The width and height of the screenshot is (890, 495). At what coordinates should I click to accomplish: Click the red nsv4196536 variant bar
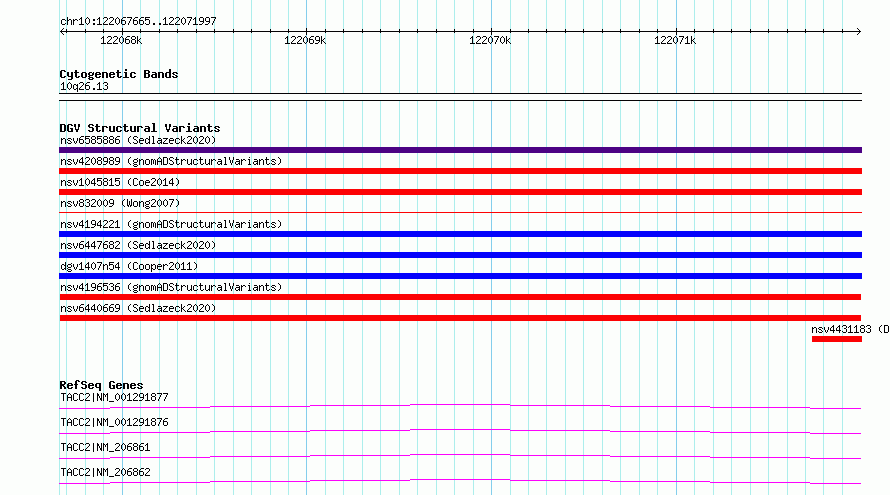click(460, 297)
